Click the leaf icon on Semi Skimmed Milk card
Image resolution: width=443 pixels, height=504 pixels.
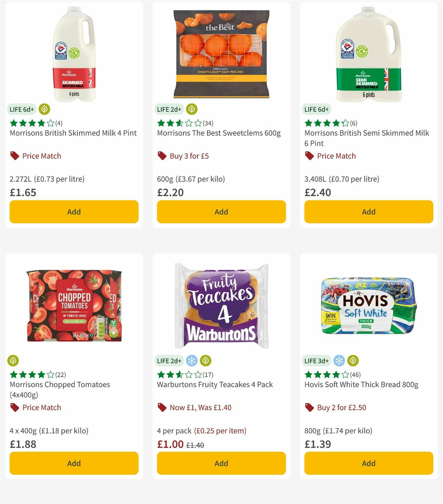coord(339,109)
